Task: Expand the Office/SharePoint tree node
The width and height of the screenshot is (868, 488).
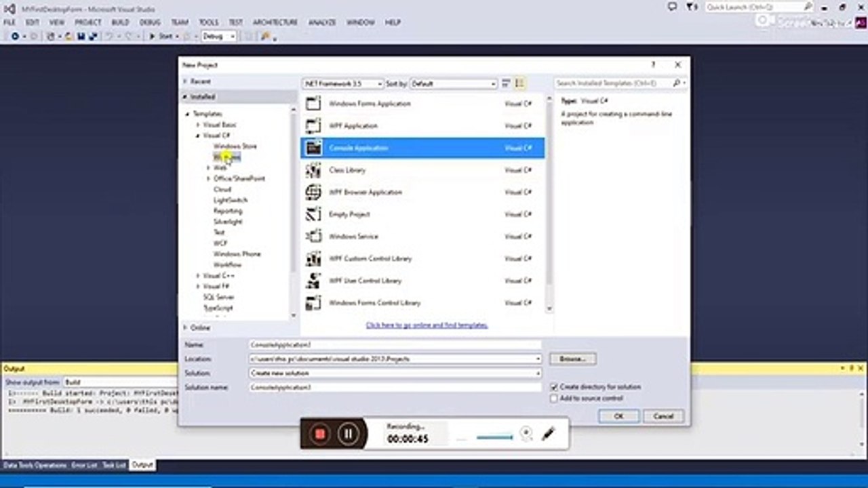Action: coord(208,178)
